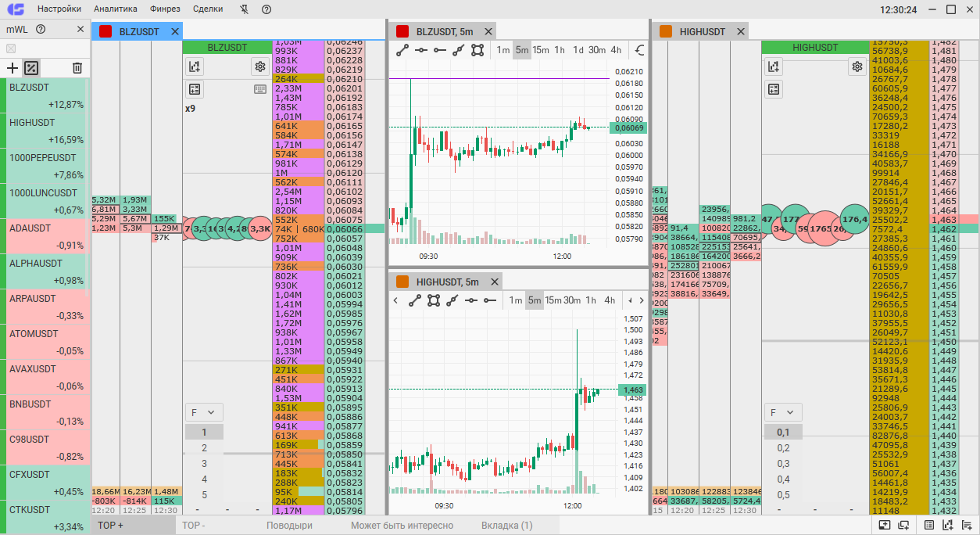
Task: Click the pin icon in the menu bar
Action: [x=244, y=9]
